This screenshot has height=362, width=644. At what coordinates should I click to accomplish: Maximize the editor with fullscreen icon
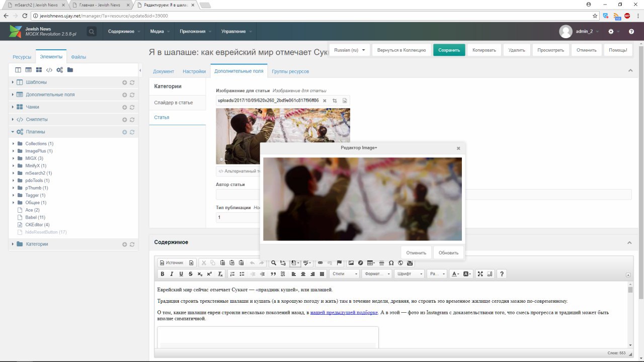click(x=480, y=274)
